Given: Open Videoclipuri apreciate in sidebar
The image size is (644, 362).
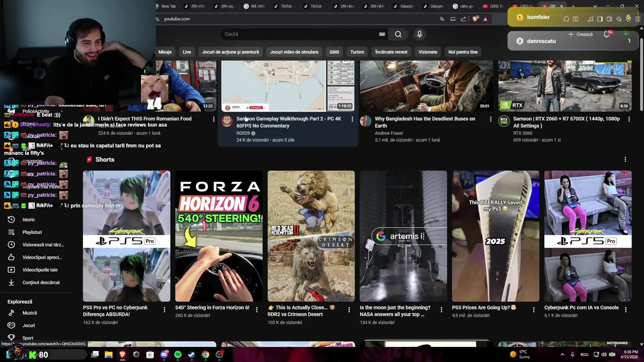Looking at the screenshot, I should pyautogui.click(x=35, y=257).
